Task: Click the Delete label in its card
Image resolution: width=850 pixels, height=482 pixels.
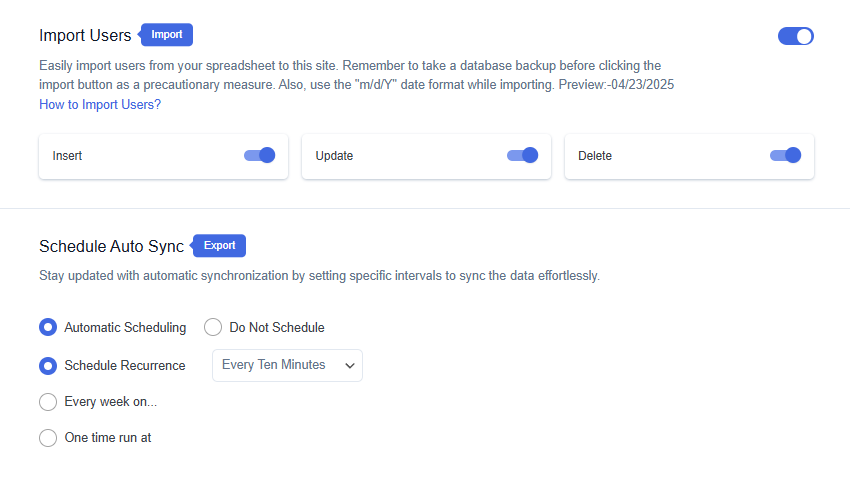Action: [x=595, y=156]
